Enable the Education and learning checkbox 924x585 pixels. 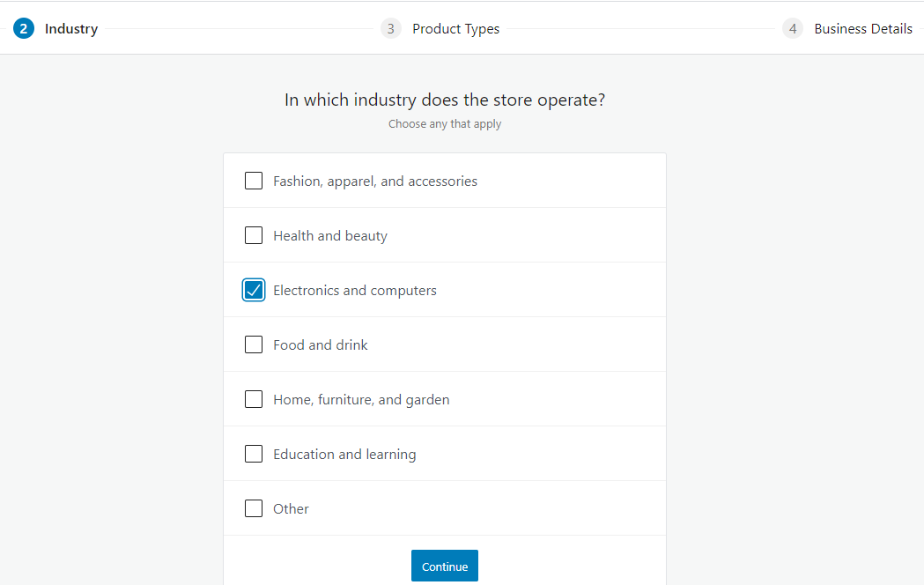[254, 454]
